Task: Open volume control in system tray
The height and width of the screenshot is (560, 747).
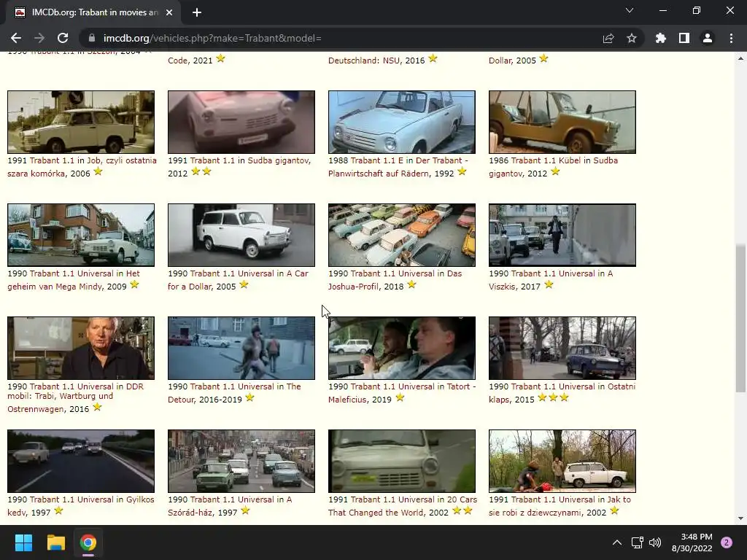Action: [x=655, y=542]
